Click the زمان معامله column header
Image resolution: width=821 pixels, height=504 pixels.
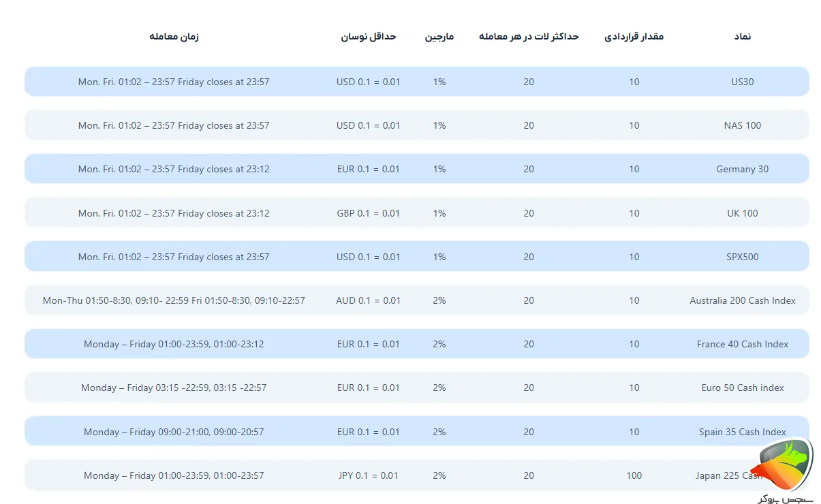tap(174, 37)
